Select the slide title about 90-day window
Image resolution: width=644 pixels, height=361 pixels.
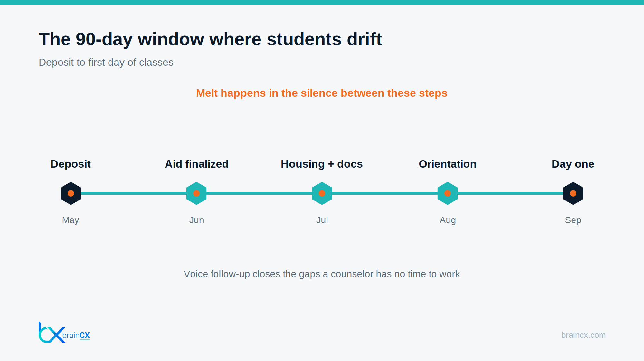210,39
